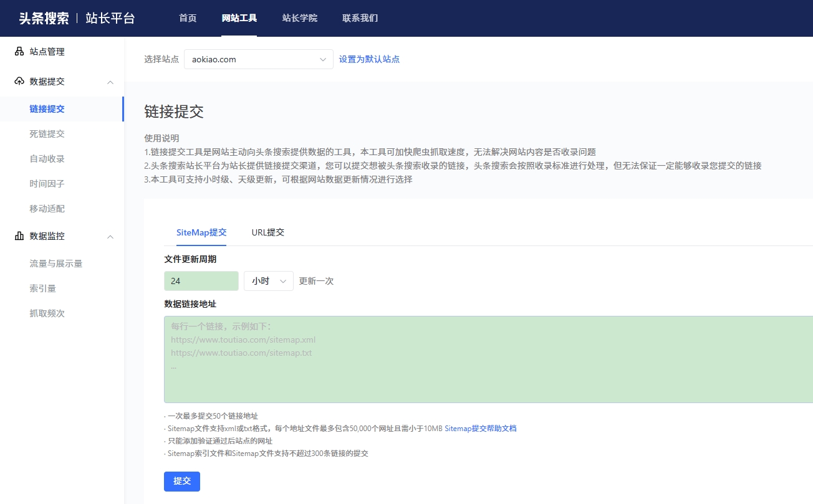Collapse the 数据监控 section chevron
The image size is (813, 504).
110,237
